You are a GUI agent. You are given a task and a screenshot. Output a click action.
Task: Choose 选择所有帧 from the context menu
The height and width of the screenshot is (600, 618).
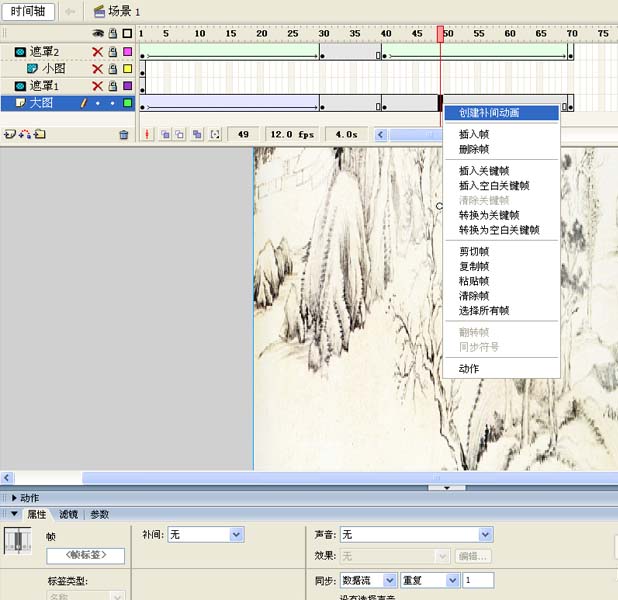pyautogui.click(x=501, y=311)
